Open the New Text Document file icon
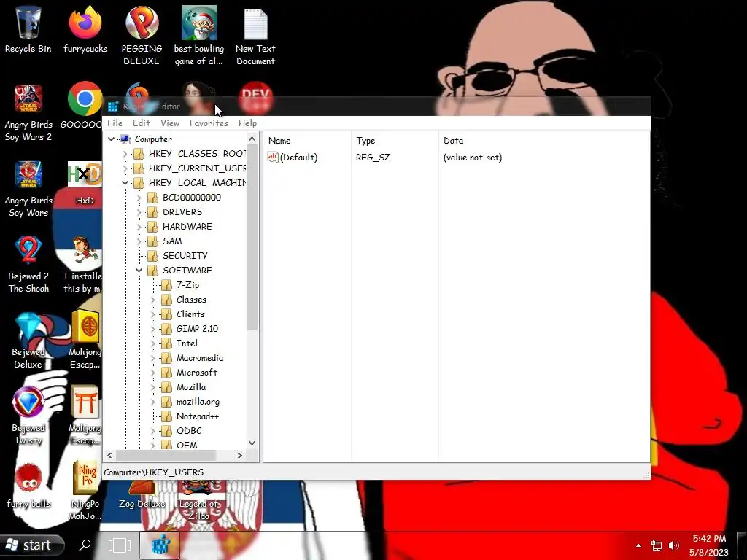This screenshot has width=747, height=560. pos(255,36)
